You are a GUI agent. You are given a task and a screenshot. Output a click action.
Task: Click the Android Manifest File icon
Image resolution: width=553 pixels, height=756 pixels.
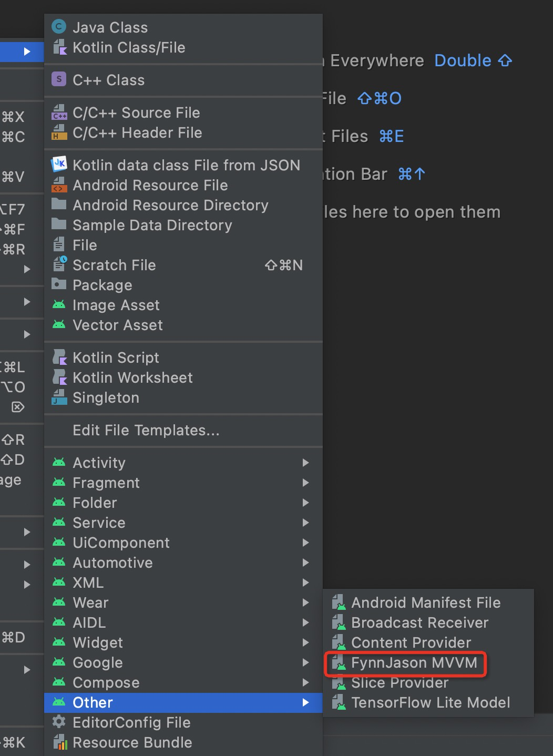[x=339, y=602]
